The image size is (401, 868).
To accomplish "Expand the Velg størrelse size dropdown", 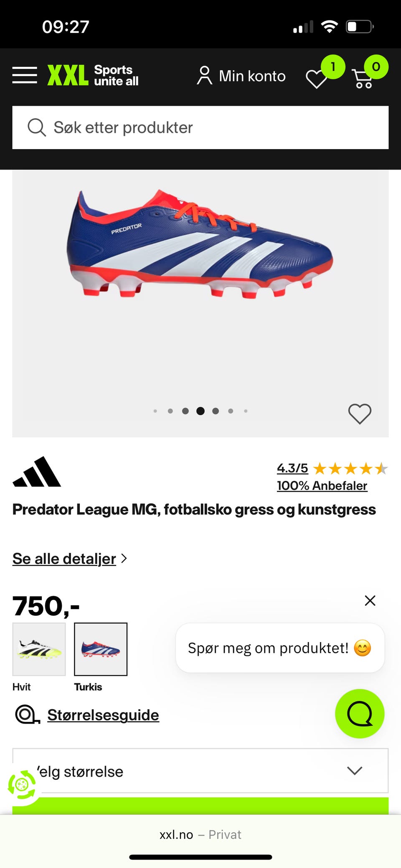I will pos(200,771).
